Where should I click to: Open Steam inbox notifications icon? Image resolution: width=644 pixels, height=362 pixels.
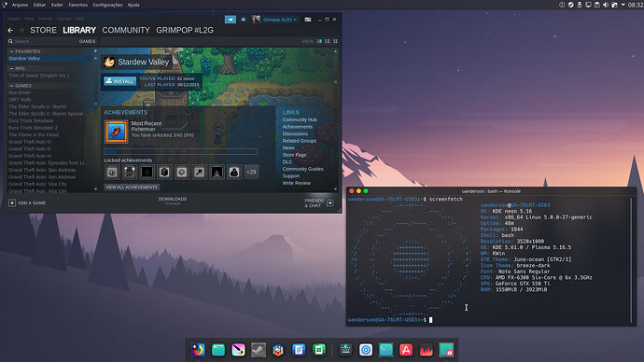point(244,20)
